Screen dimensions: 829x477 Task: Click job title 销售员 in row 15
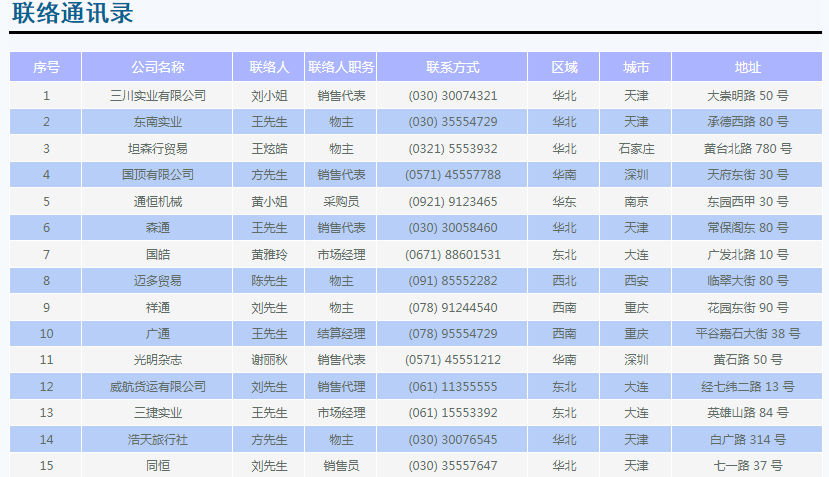coord(340,465)
